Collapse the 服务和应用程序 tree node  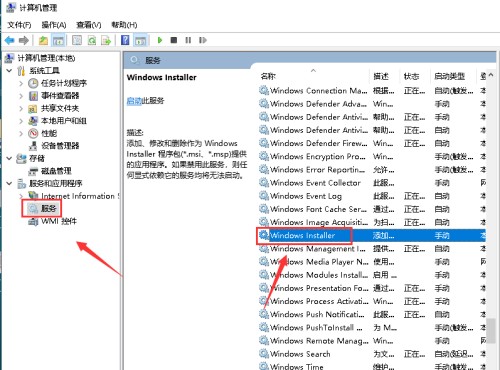click(x=10, y=183)
